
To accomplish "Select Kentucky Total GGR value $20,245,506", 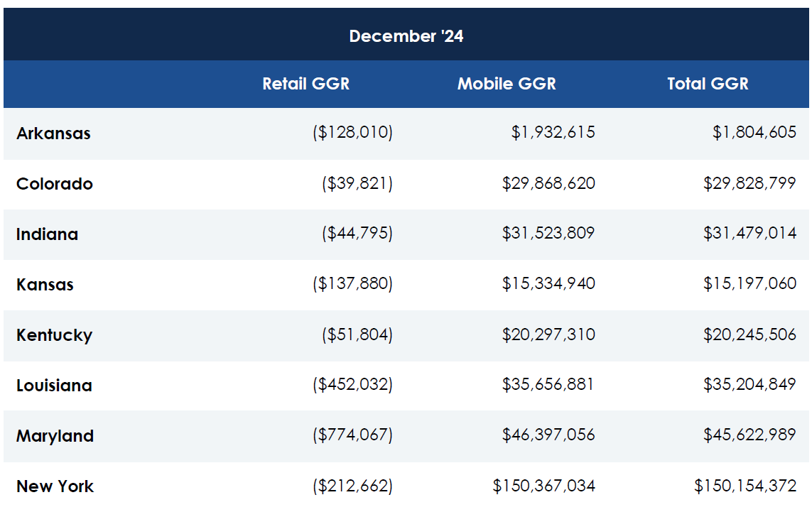I will coord(749,334).
